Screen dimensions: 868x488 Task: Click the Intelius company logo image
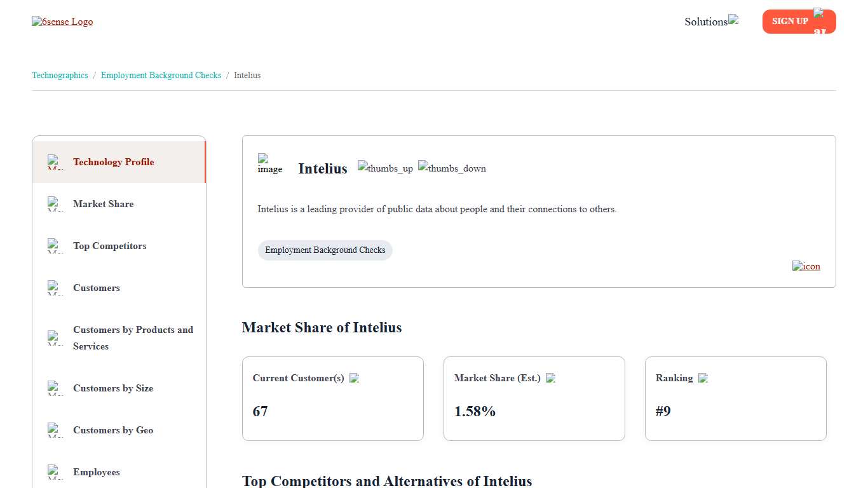point(270,164)
